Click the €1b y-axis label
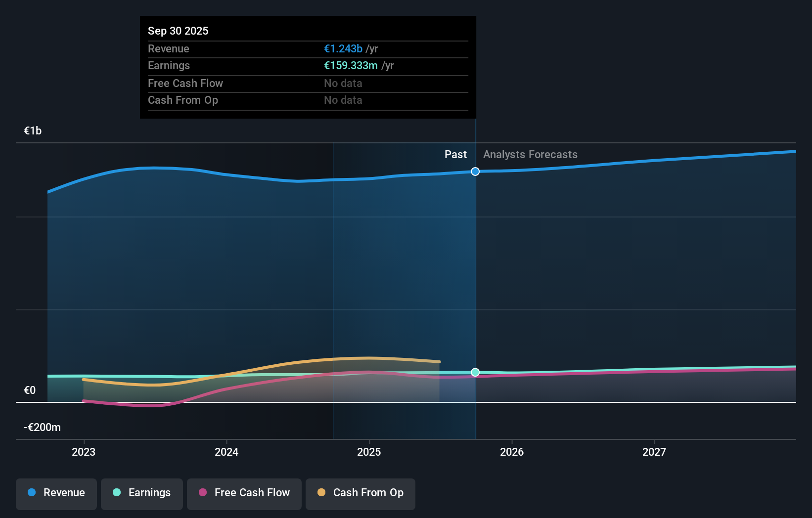812x518 pixels. coord(33,131)
